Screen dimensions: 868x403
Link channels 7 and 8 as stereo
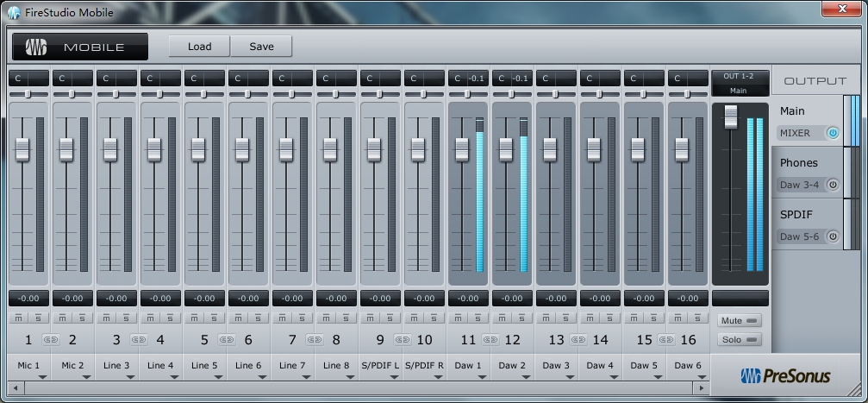(315, 339)
